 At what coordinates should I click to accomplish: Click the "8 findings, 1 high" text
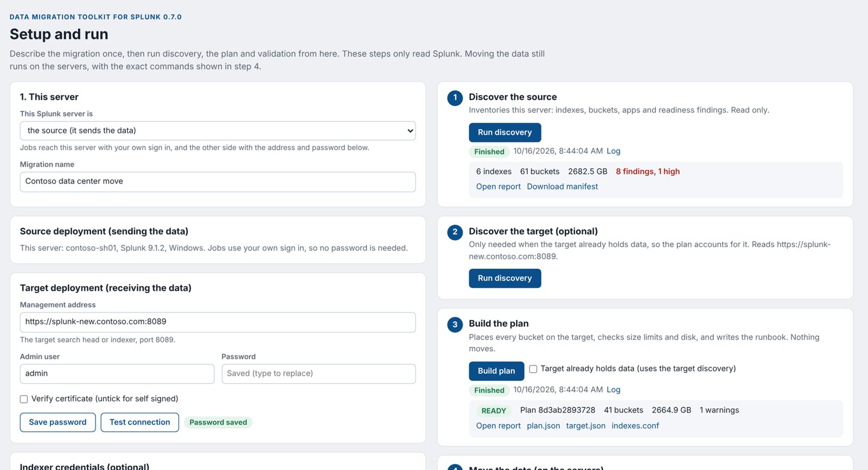[648, 172]
